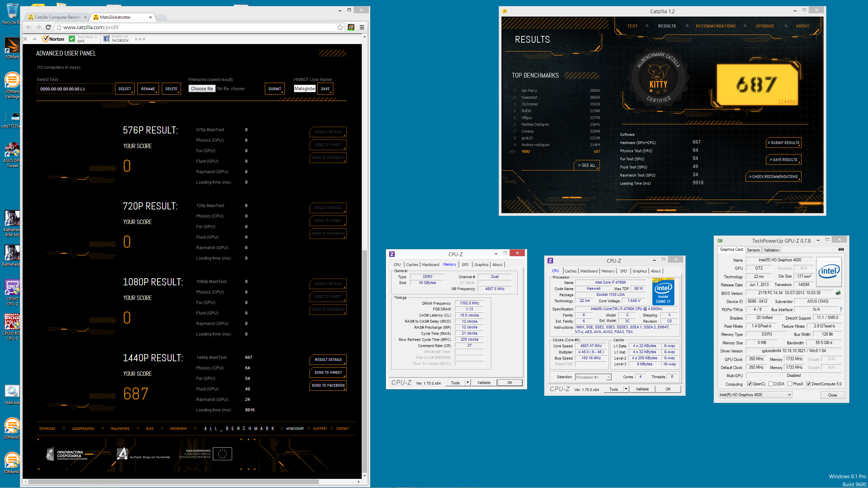The width and height of the screenshot is (868, 488).
Task: Click the Intel logo in GPU-Z
Action: coord(829,272)
